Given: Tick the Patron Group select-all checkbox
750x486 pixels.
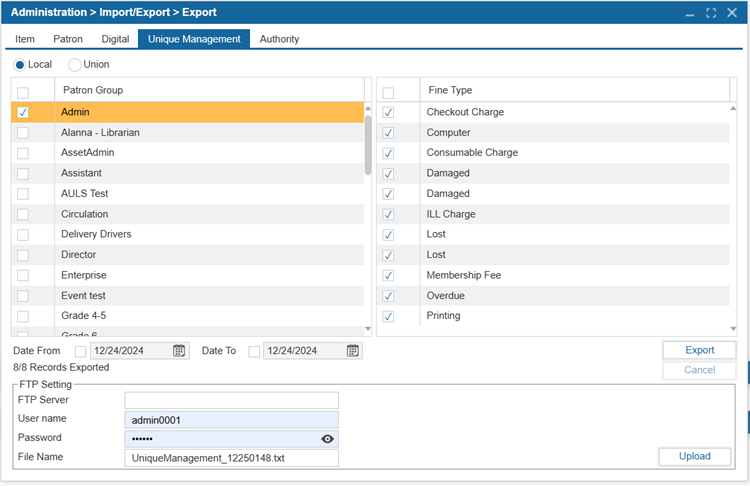Looking at the screenshot, I should [x=23, y=92].
